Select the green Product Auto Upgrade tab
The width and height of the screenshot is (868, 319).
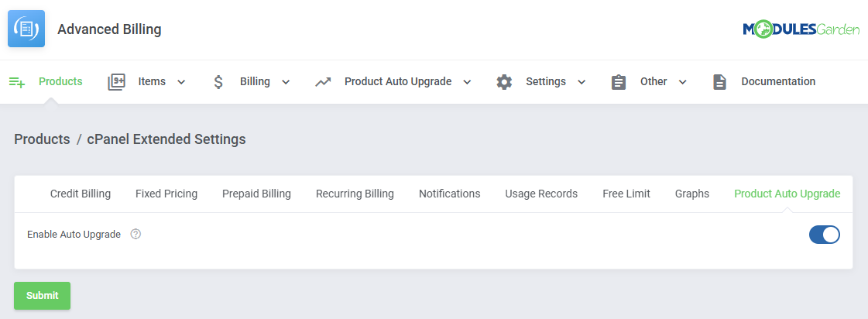click(787, 194)
